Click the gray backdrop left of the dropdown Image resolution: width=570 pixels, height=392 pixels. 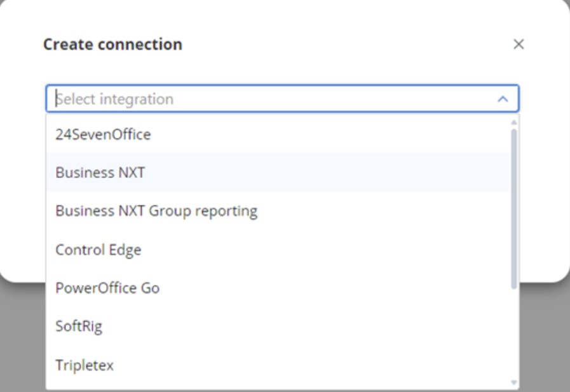click(x=22, y=337)
